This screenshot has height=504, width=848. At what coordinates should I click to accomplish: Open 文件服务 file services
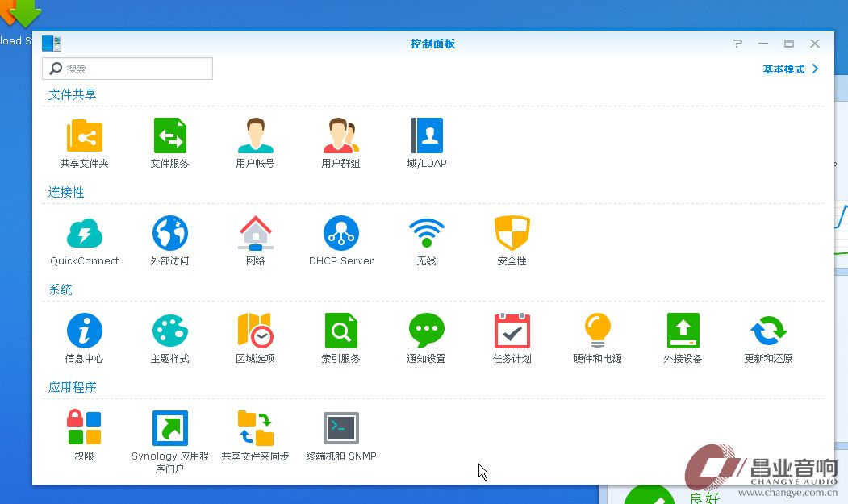coord(169,136)
